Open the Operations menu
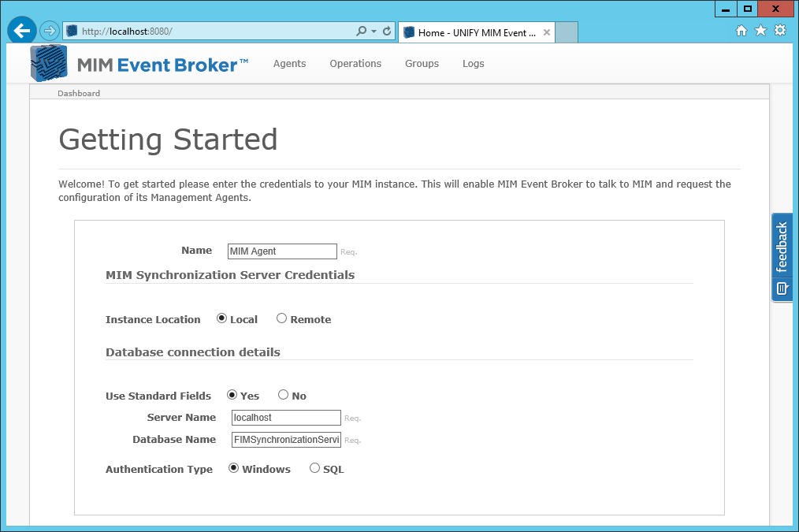799x532 pixels. 355,64
